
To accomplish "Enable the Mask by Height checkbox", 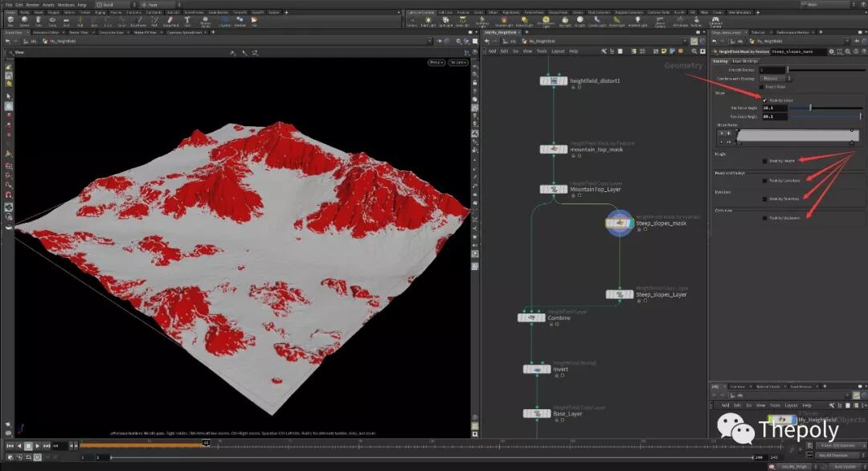I will point(764,161).
